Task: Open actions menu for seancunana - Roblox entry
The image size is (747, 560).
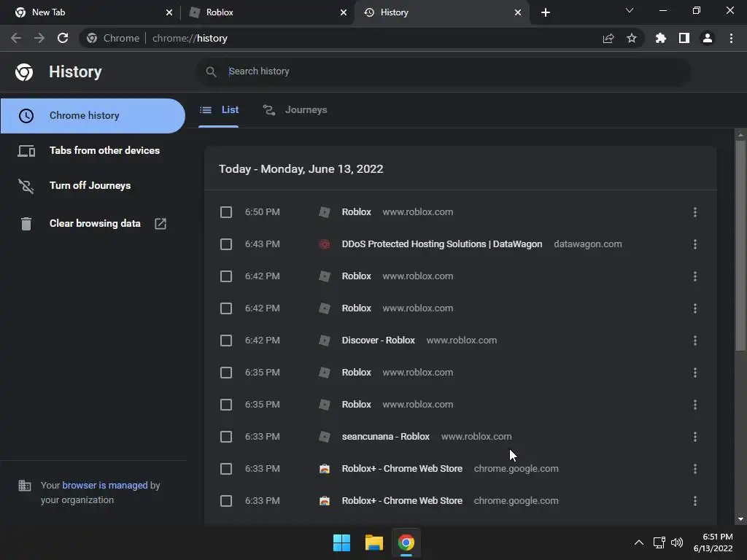Action: (x=695, y=437)
